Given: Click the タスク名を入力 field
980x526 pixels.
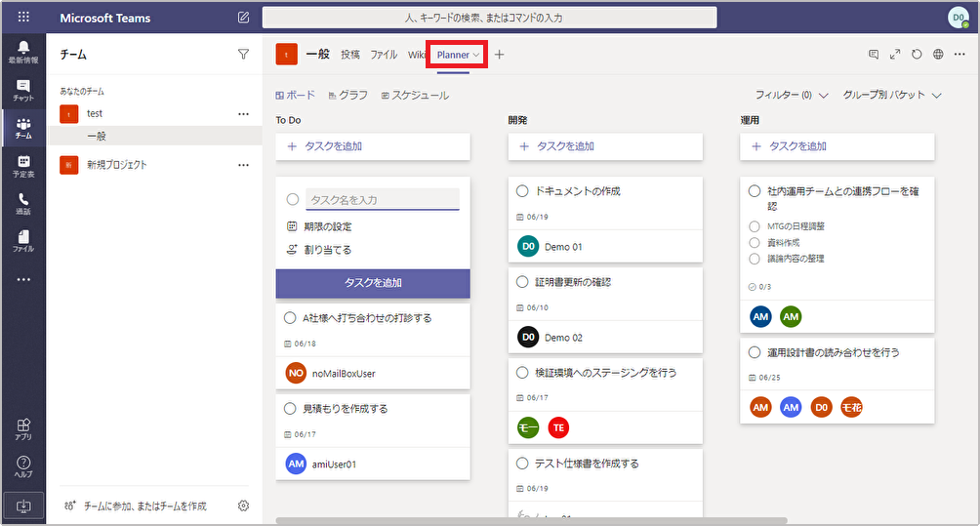Looking at the screenshot, I should pyautogui.click(x=383, y=200).
